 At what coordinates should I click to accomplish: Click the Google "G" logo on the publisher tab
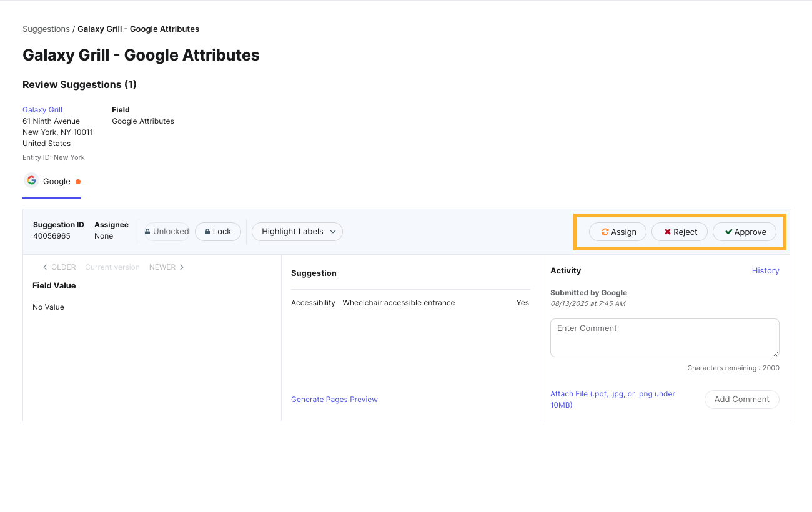pos(31,180)
